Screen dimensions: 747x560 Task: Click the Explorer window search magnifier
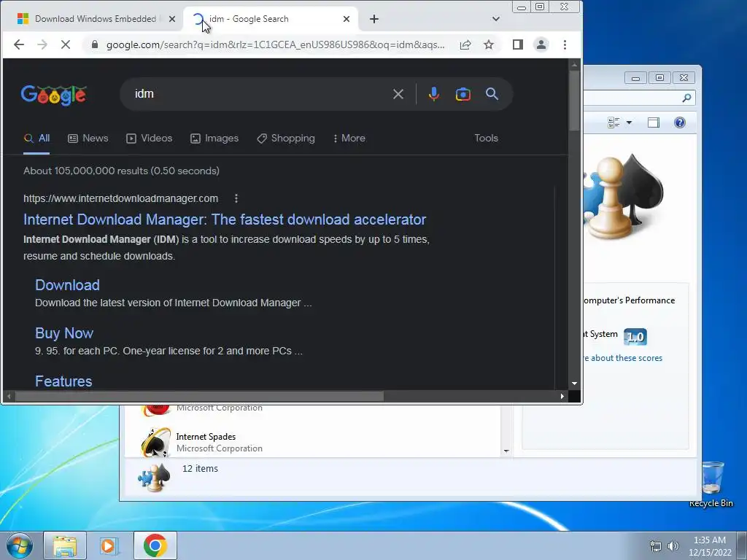click(x=686, y=98)
